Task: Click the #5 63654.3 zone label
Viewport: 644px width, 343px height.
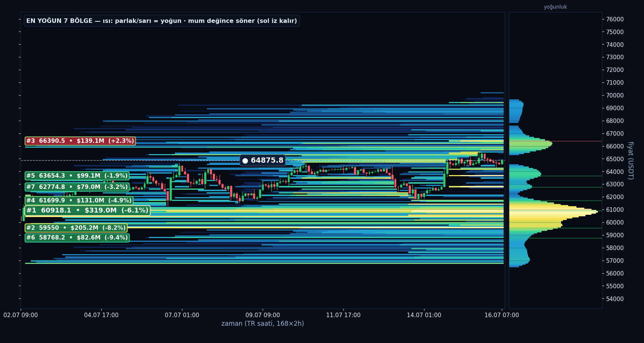Action: tap(77, 176)
